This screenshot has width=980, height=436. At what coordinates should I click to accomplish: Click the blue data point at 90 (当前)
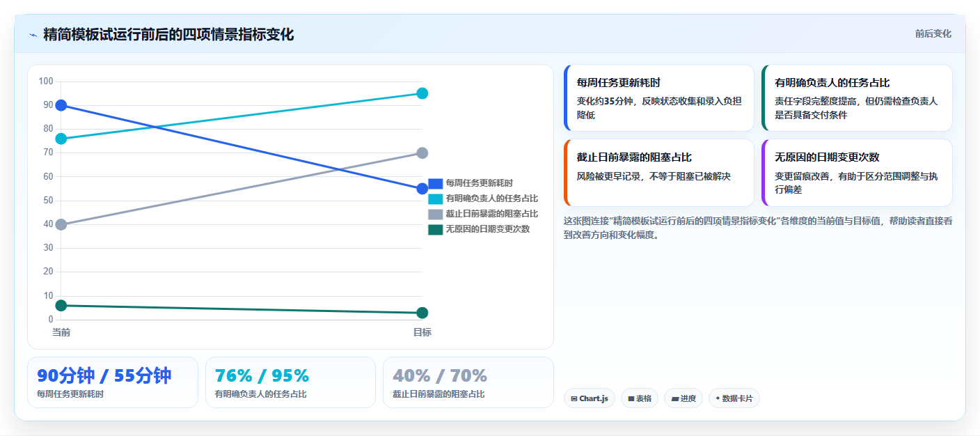pyautogui.click(x=61, y=105)
